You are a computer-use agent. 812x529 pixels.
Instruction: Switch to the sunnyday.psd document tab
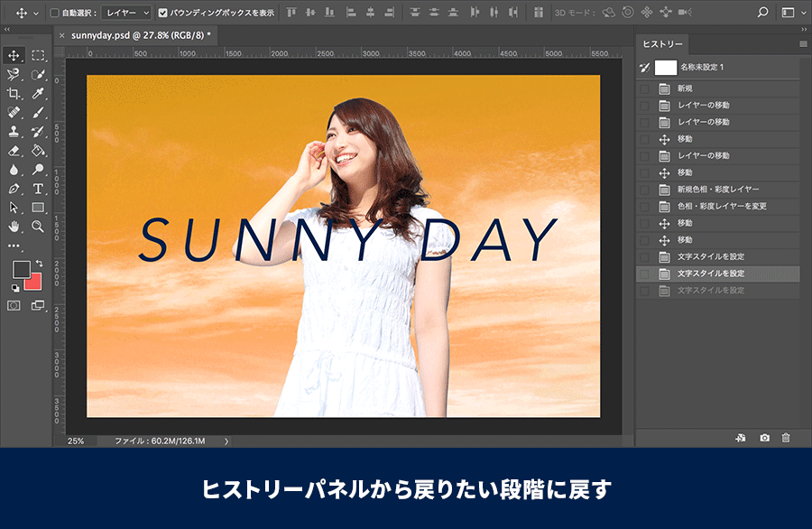(x=141, y=35)
